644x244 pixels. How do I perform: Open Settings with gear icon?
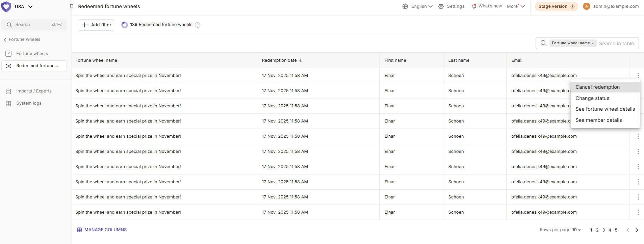tap(451, 6)
